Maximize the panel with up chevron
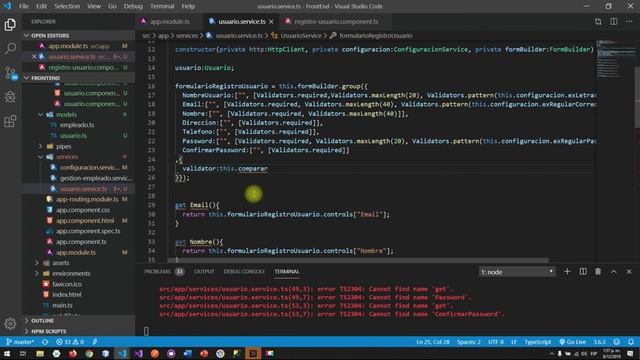640x360 pixels. [x=613, y=271]
